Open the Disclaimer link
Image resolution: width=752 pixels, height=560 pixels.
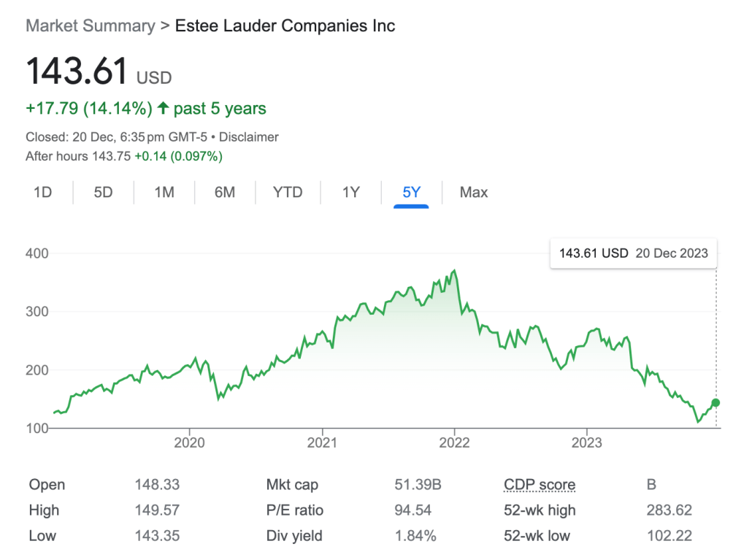point(248,137)
